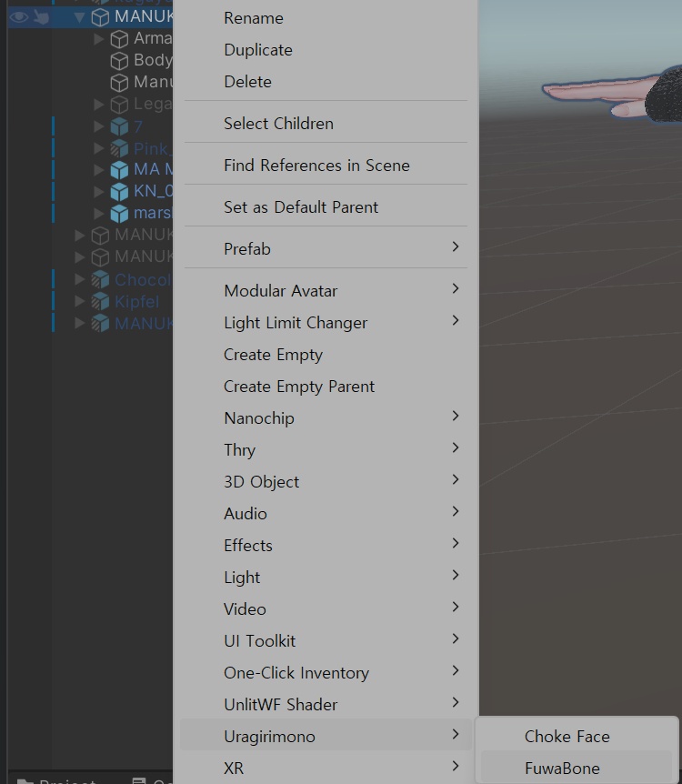This screenshot has height=784, width=682.
Task: Click the Chocol prefab variant icon
Action: pos(100,279)
